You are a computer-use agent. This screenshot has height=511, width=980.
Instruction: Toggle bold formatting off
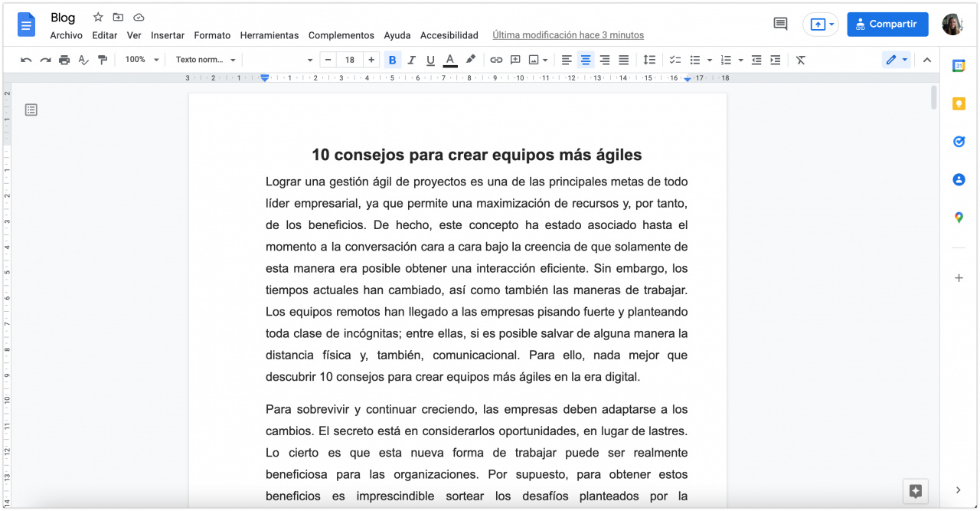point(393,60)
